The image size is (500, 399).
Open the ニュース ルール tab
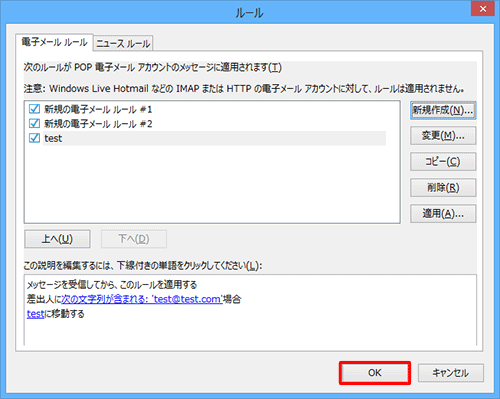(x=123, y=43)
